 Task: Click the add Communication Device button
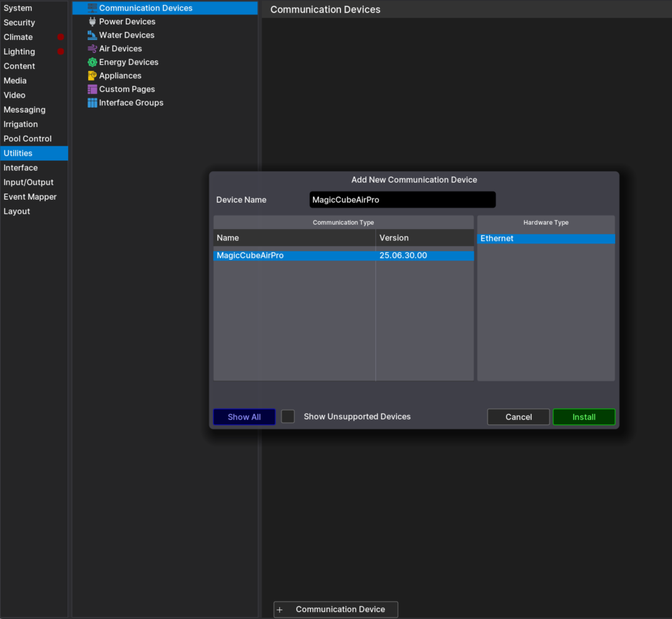pos(335,610)
